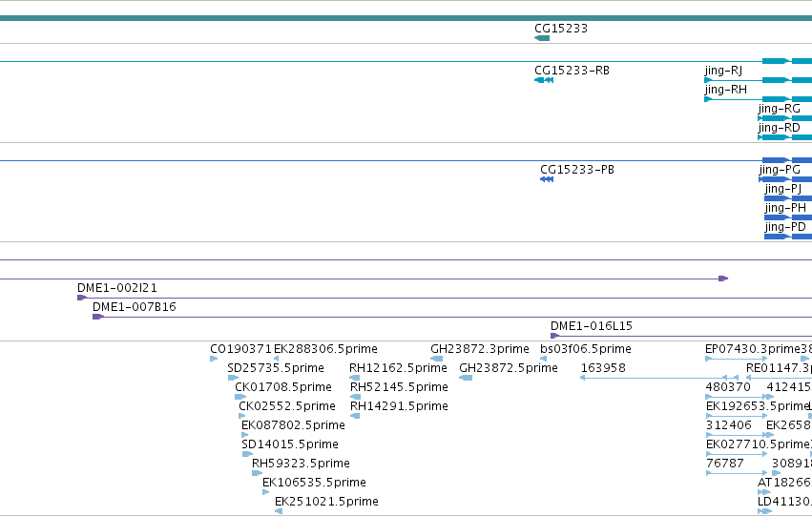This screenshot has width=812, height=516.
Task: Click the EK288306.5prime EST label
Action: click(325, 349)
